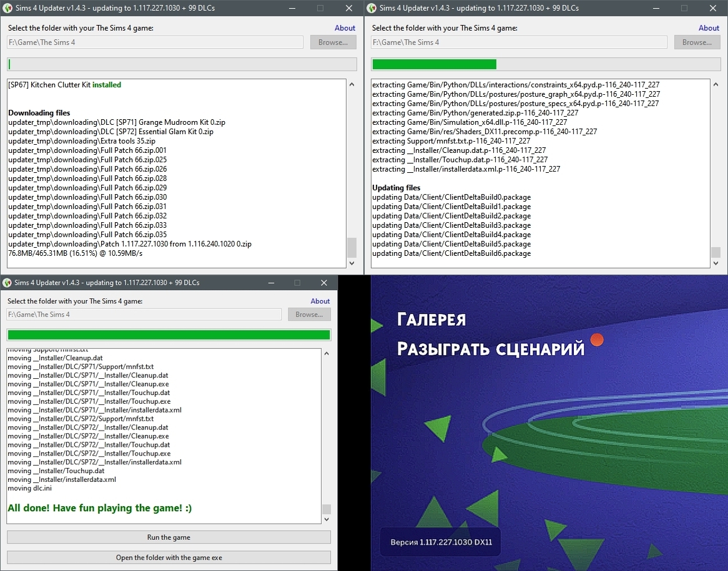This screenshot has width=728, height=571.
Task: Click scroll-up arrow of top-left log
Action: [352, 84]
